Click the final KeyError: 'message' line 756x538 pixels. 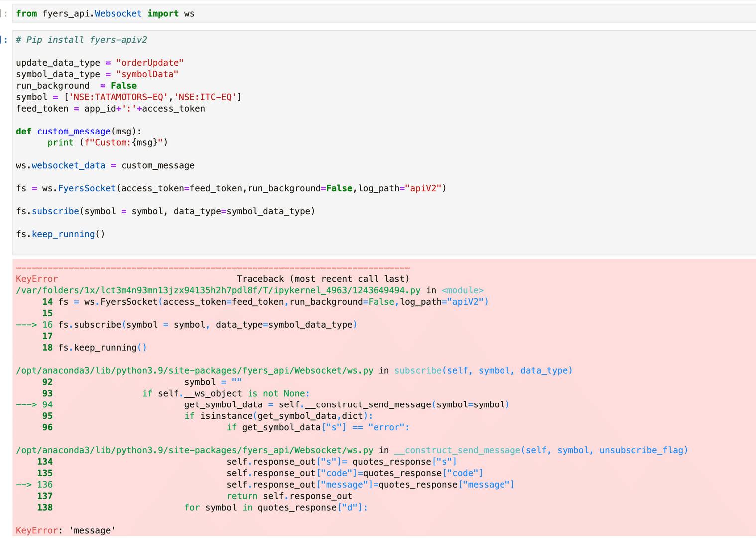point(66,530)
